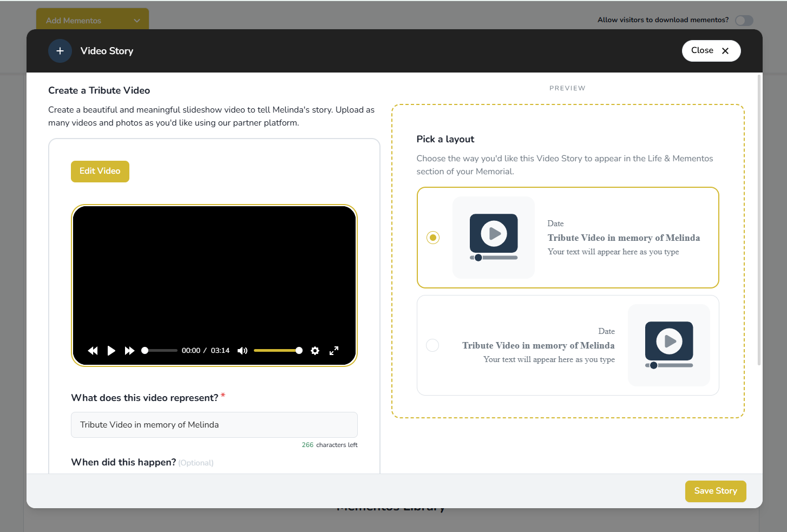
Task: Click the video progress seek bar
Action: (x=161, y=351)
